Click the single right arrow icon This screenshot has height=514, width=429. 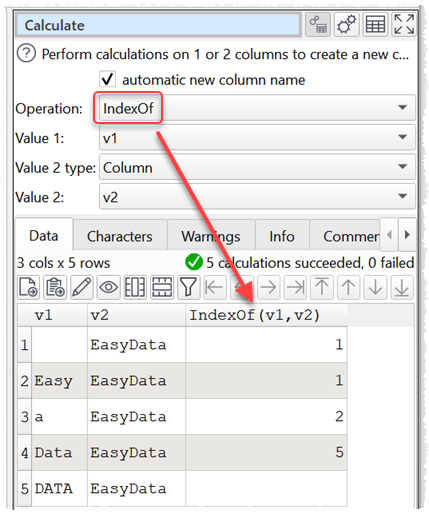[x=268, y=287]
